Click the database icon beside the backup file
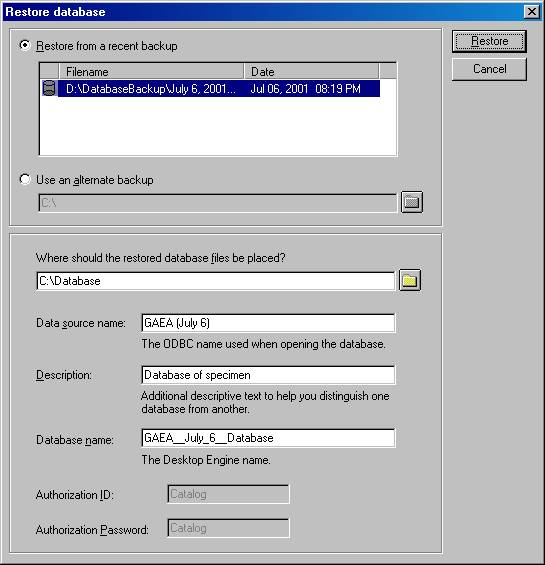Image resolution: width=545 pixels, height=565 pixels. 49,88
